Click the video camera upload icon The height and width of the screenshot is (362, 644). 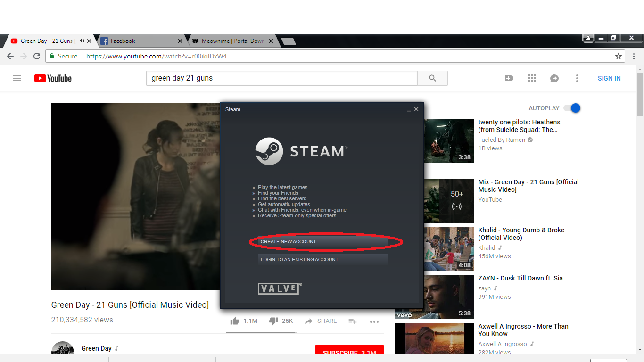pos(509,78)
